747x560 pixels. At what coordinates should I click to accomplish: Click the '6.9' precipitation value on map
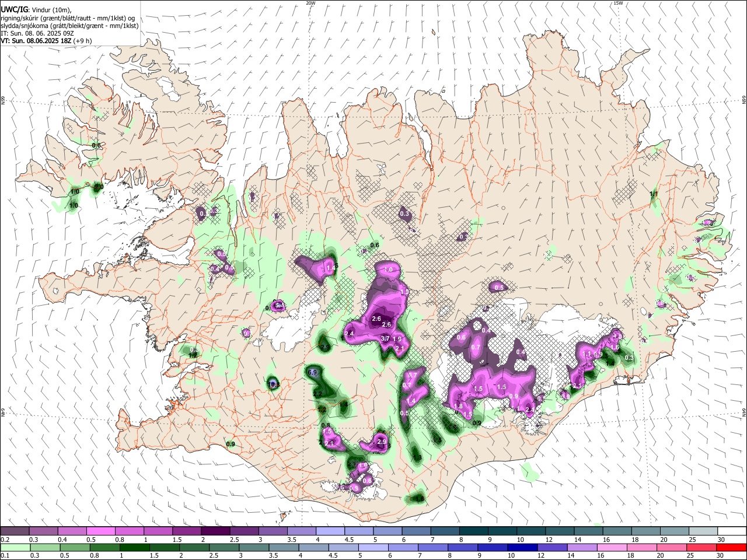[312, 372]
